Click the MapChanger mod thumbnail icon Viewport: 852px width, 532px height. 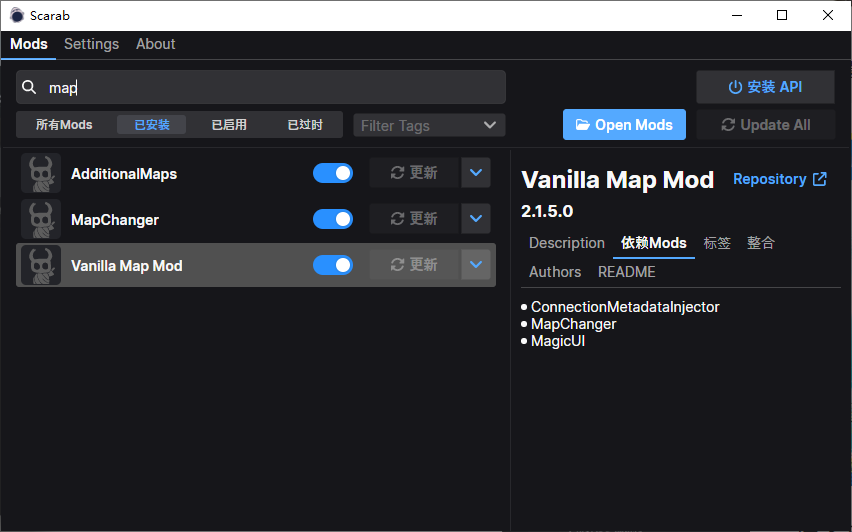(41, 219)
